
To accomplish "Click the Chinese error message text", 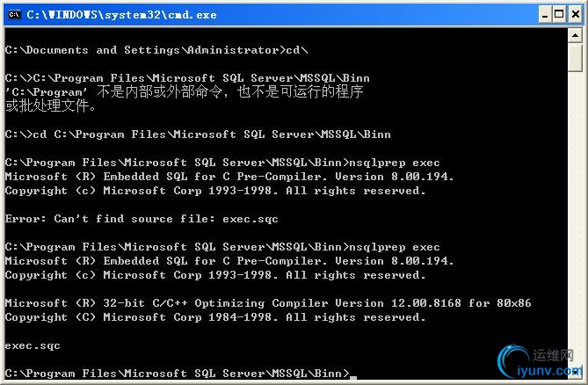I will pos(184,98).
